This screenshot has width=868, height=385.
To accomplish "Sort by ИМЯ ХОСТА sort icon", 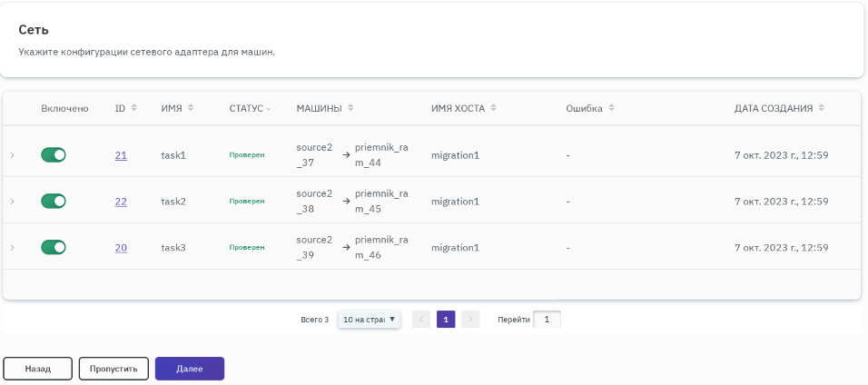I will tap(494, 108).
